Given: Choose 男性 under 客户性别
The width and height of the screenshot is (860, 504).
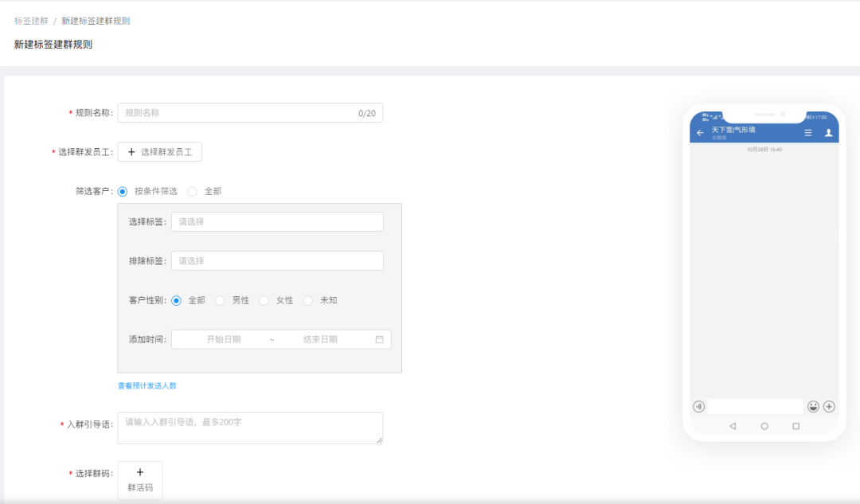Looking at the screenshot, I should tap(220, 300).
